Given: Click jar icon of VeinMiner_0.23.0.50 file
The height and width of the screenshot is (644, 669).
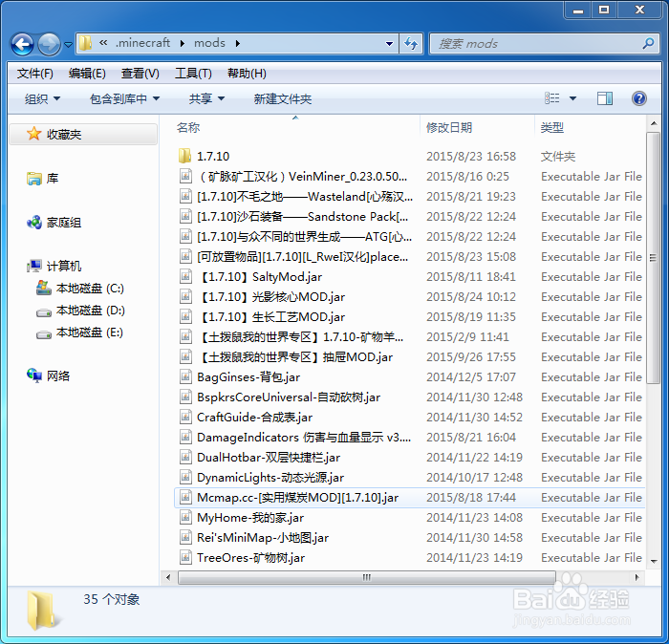Looking at the screenshot, I should (x=185, y=176).
